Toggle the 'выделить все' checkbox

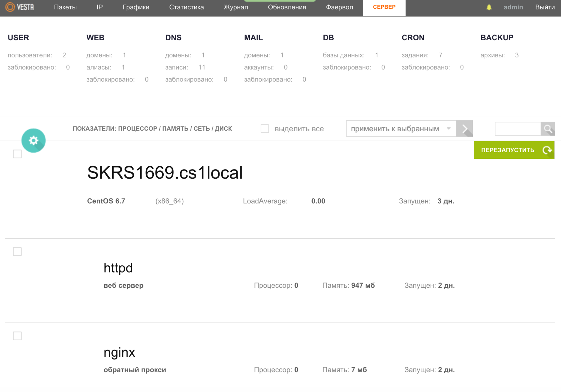pos(265,129)
